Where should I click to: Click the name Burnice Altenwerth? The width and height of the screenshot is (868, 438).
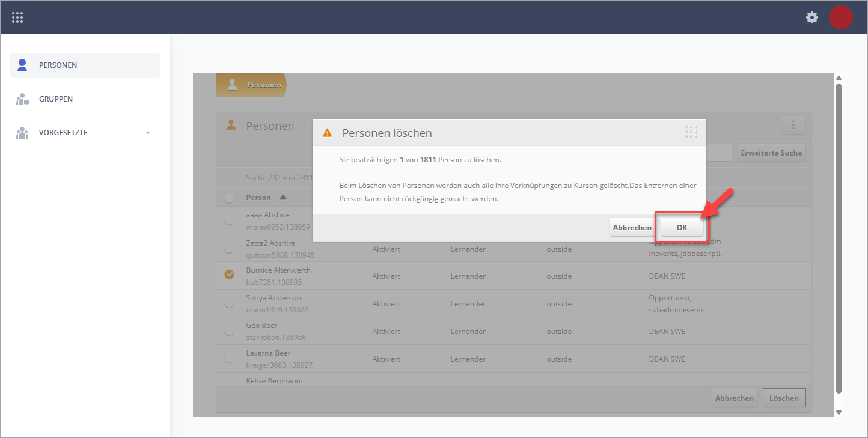pos(278,270)
